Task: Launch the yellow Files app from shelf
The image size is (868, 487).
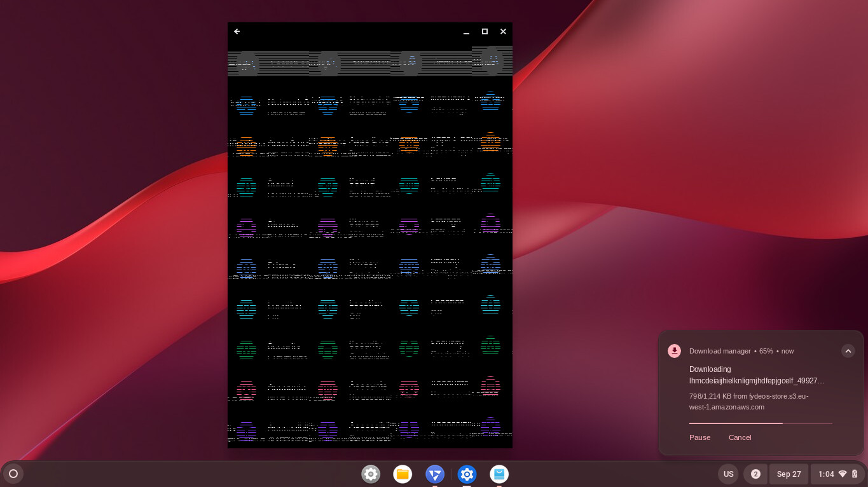Action: 403,474
